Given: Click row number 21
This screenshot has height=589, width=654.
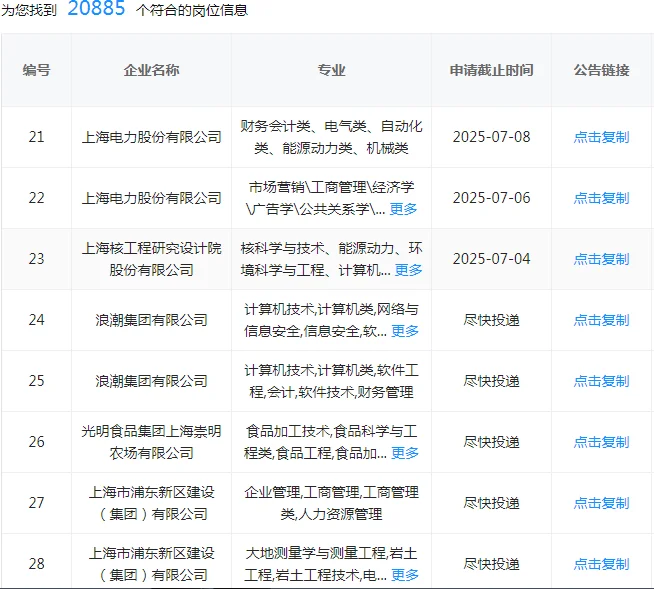Looking at the screenshot, I should coord(36,137).
